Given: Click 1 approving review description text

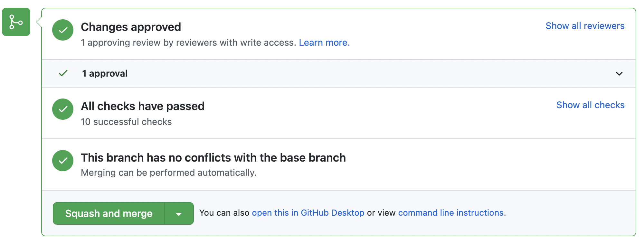Looking at the screenshot, I should coord(188,42).
